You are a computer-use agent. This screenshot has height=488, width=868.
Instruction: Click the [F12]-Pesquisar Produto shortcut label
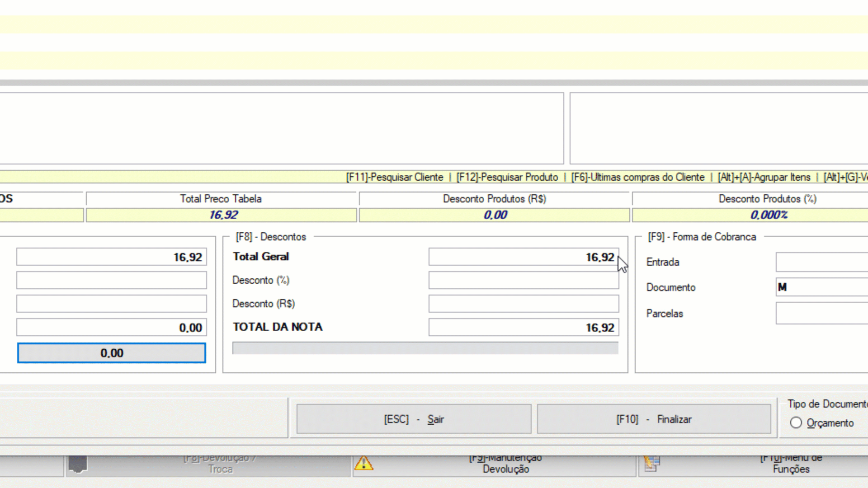coord(507,177)
